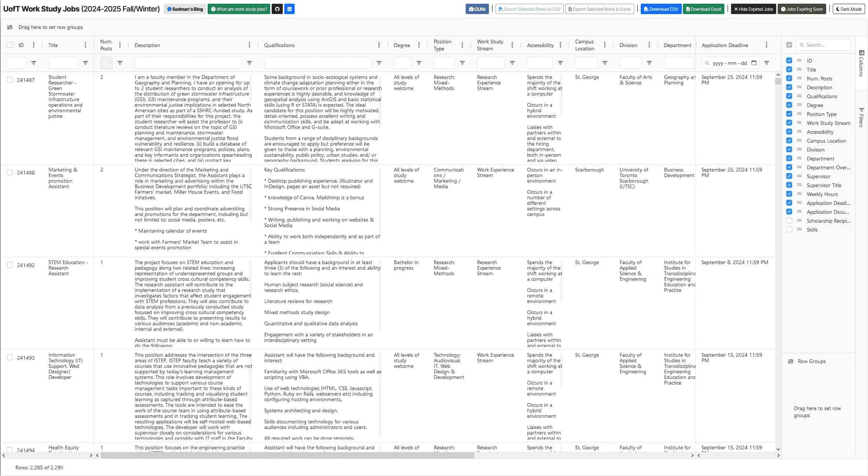This screenshot has width=868, height=476.
Task: Click the GitHub icon in top toolbar
Action: [277, 9]
